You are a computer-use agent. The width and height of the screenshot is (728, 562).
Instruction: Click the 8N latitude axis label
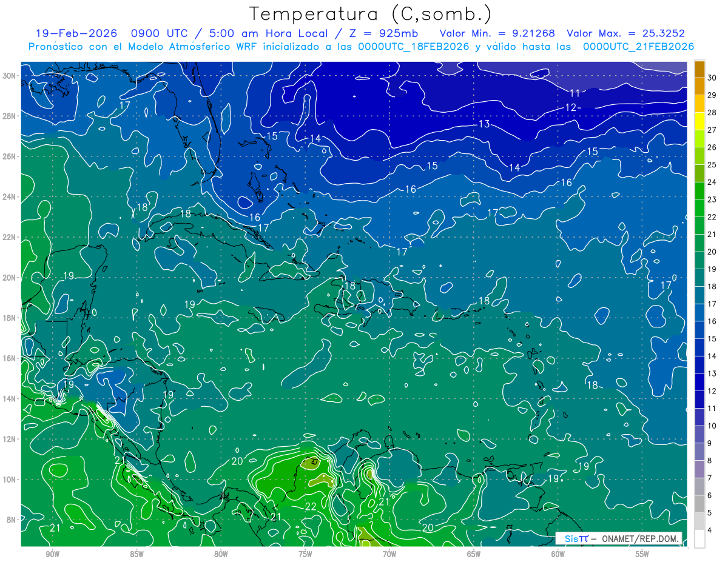pyautogui.click(x=12, y=520)
